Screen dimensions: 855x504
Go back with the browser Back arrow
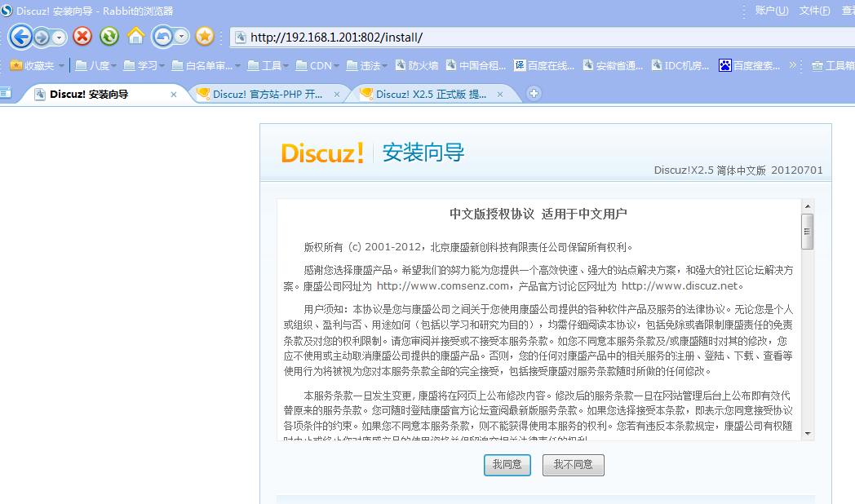pyautogui.click(x=20, y=37)
